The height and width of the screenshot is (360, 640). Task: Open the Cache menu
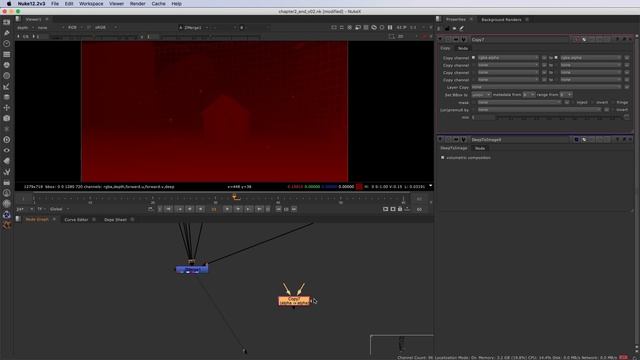158,4
